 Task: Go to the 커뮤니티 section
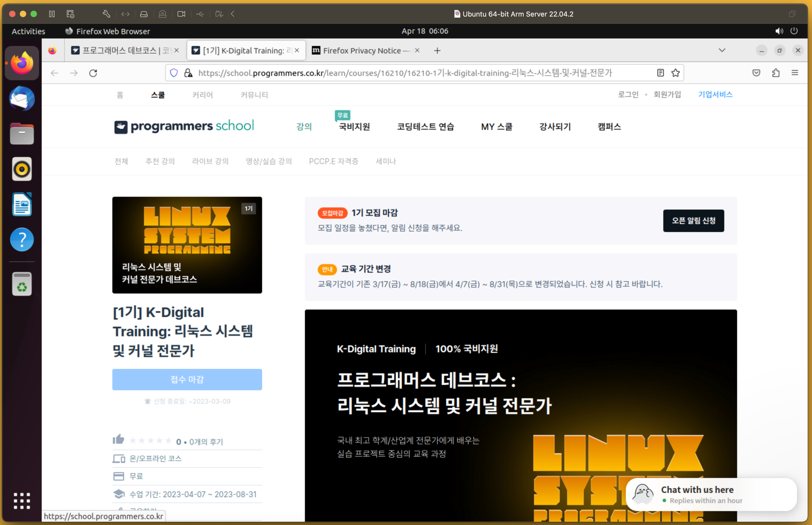pyautogui.click(x=254, y=95)
